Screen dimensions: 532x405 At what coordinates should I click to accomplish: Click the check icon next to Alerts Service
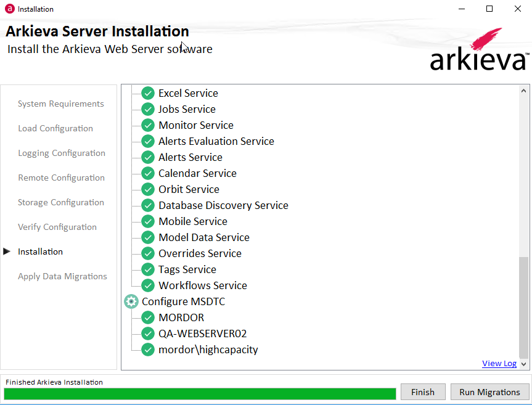tap(148, 157)
